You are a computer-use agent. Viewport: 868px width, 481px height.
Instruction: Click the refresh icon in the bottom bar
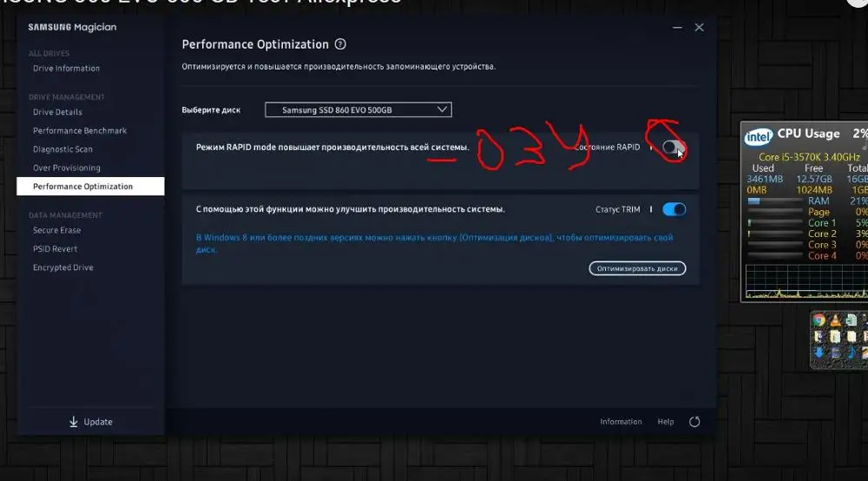694,422
